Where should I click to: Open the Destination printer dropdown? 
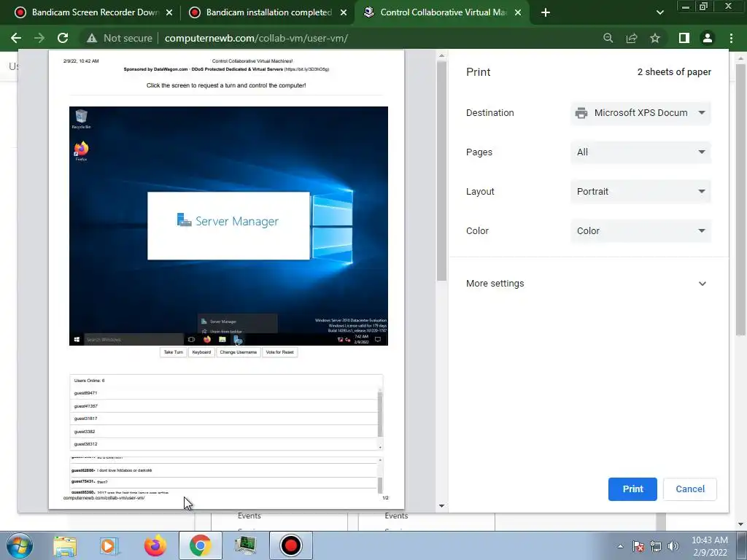pyautogui.click(x=640, y=113)
